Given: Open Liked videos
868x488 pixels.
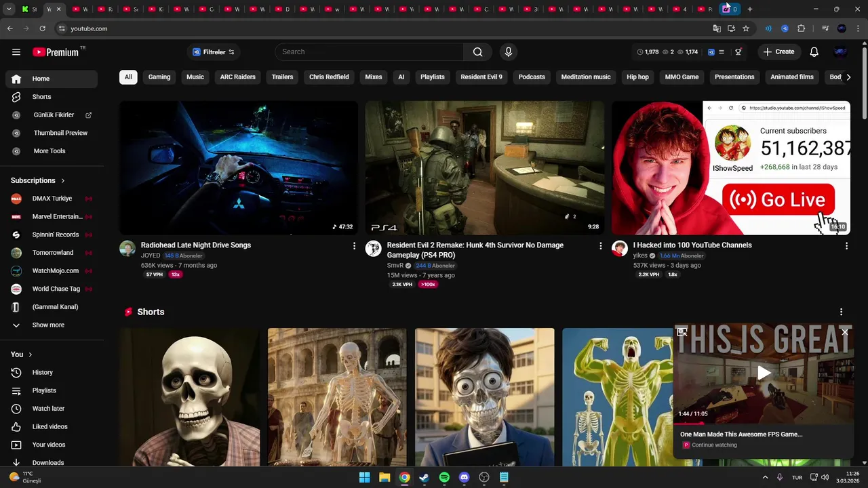Looking at the screenshot, I should tap(52, 427).
